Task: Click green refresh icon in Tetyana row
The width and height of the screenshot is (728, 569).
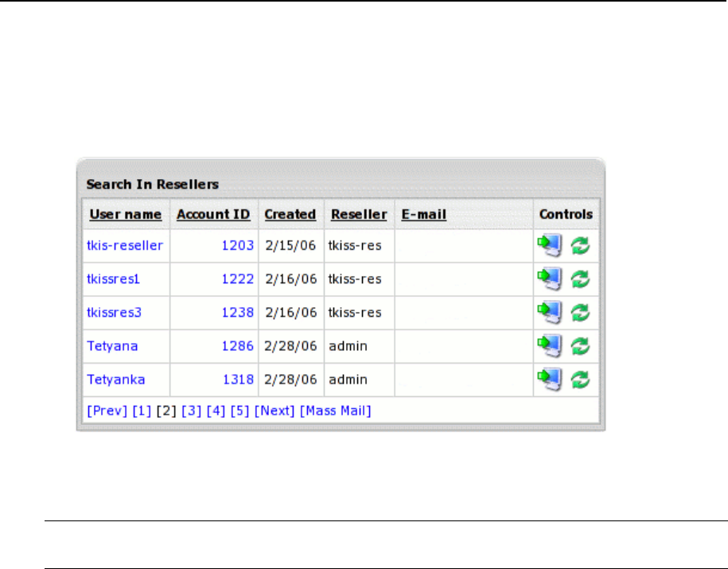Action: (x=580, y=346)
